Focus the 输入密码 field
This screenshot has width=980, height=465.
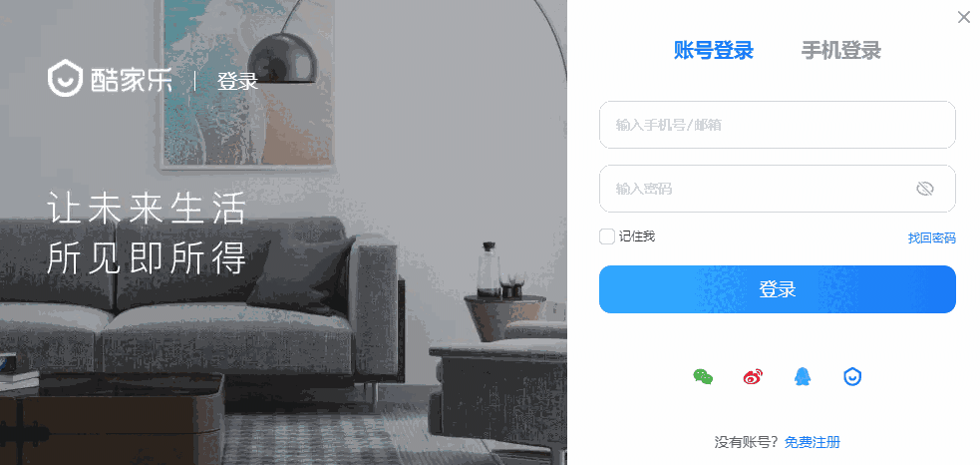(x=778, y=189)
